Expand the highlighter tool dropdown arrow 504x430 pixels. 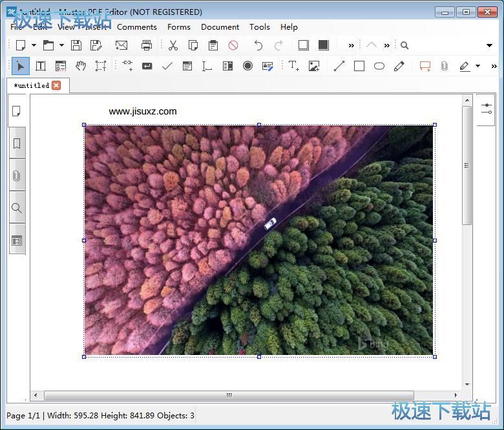[478, 66]
